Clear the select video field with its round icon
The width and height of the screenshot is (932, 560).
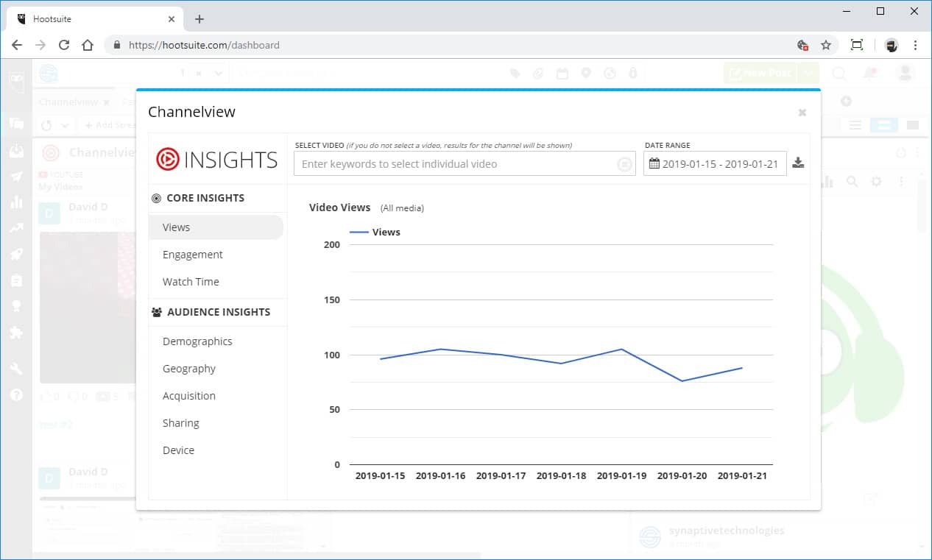[625, 164]
